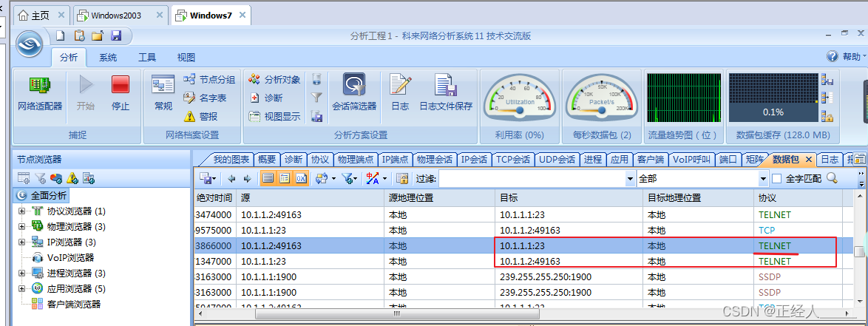Click the 过滤 filter input field
Viewport: 868px width, 326px height.
tap(532, 179)
